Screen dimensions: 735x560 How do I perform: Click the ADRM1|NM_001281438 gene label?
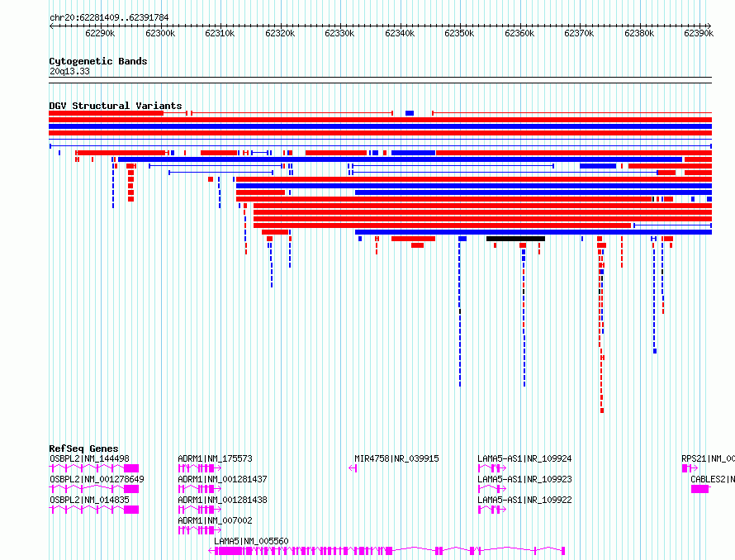223,500
